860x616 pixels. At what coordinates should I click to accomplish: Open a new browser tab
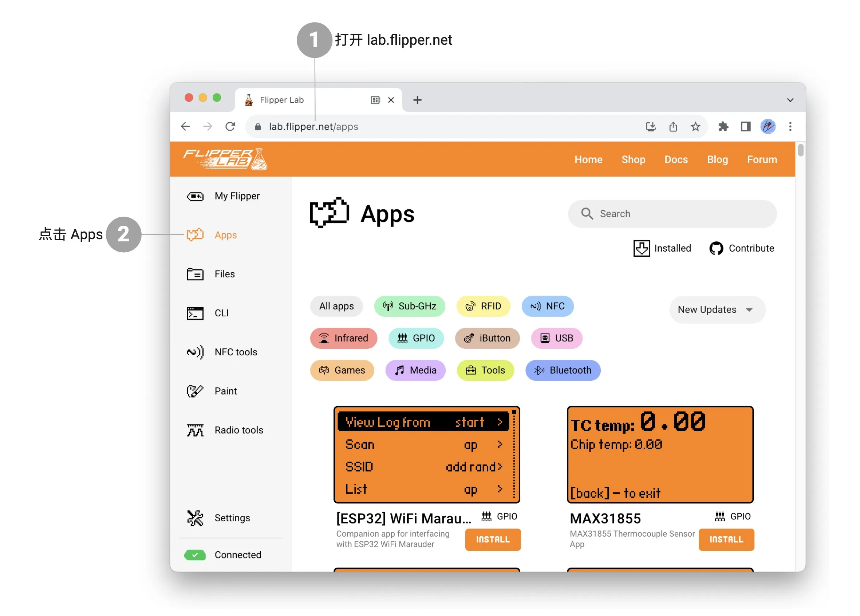417,100
